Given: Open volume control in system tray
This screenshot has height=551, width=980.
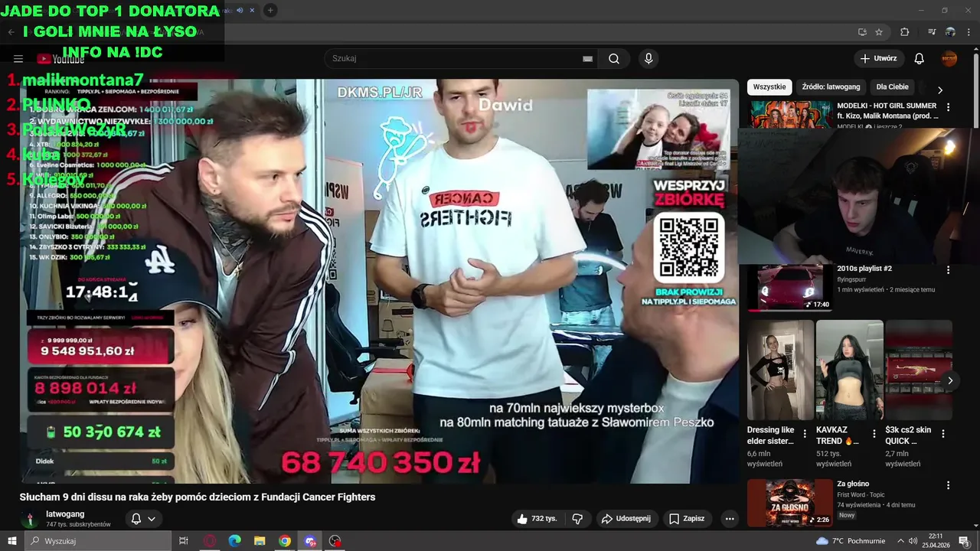Looking at the screenshot, I should [913, 541].
